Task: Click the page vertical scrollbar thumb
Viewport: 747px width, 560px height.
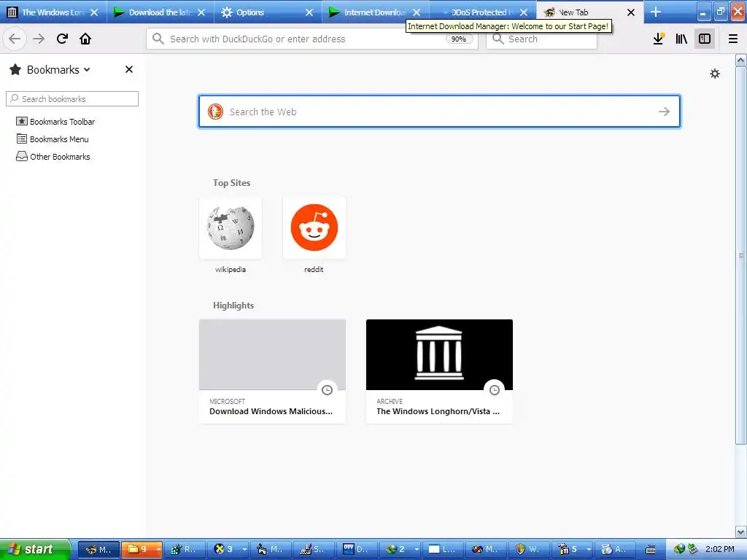Action: 741,256
